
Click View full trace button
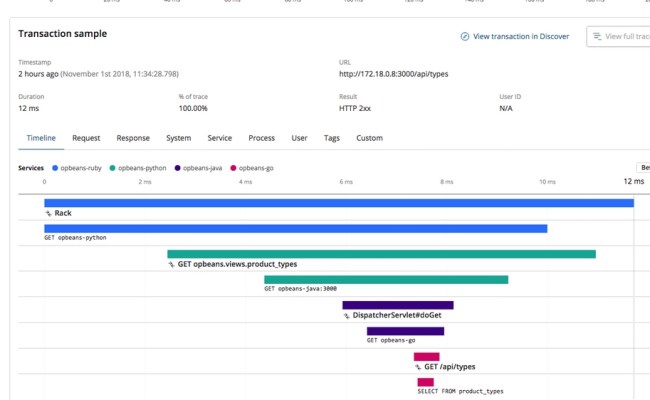pos(618,36)
